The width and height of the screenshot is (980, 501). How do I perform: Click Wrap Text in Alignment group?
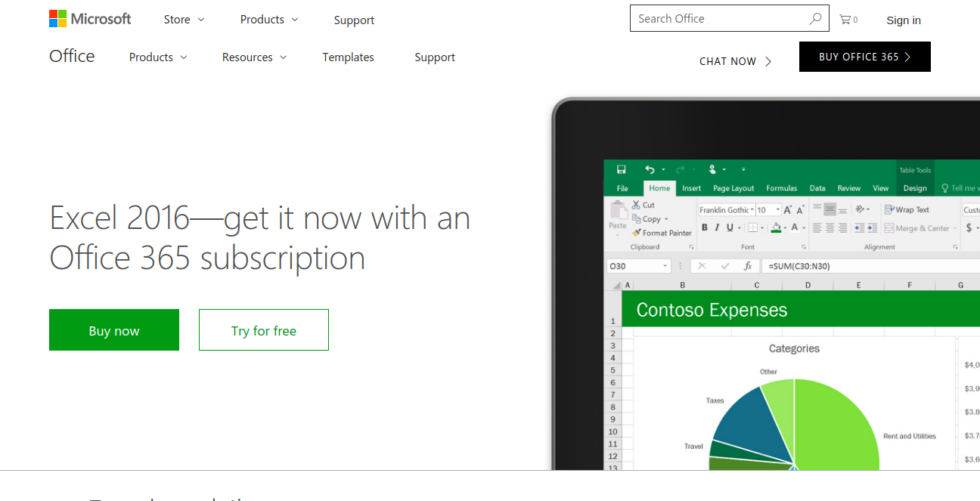click(x=907, y=210)
